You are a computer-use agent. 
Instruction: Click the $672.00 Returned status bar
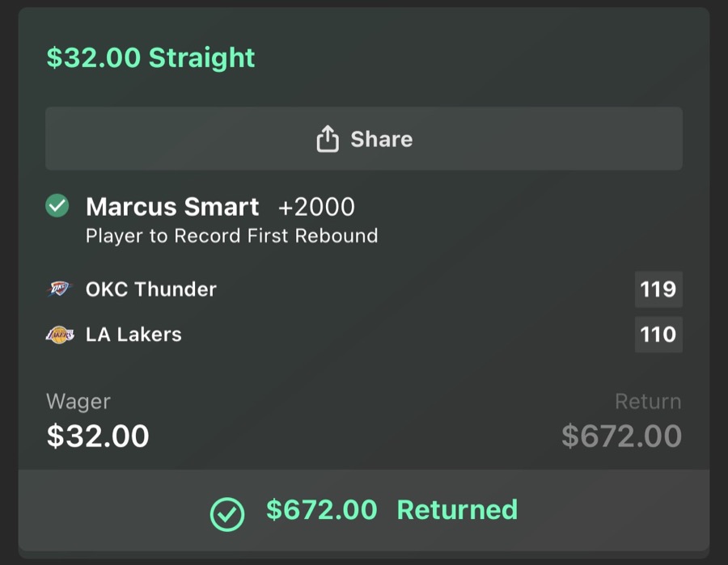(x=364, y=511)
